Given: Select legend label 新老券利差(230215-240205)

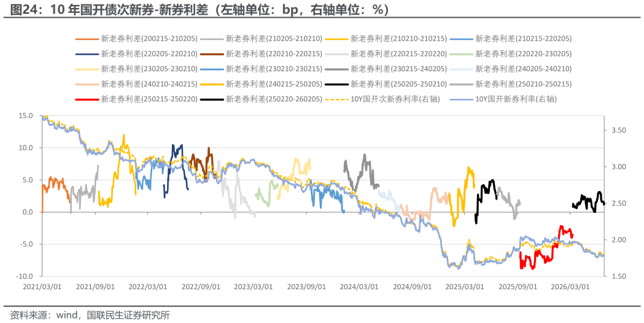Looking at the screenshot, I should tap(399, 69).
